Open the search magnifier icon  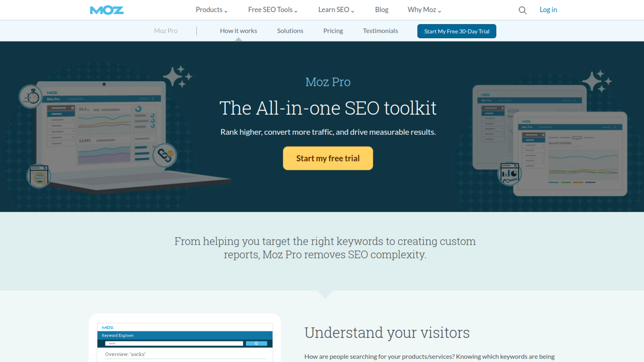point(523,10)
